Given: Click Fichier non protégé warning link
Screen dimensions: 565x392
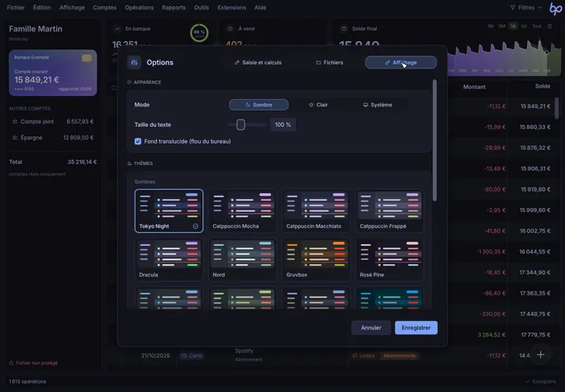Looking at the screenshot, I should click(33, 363).
